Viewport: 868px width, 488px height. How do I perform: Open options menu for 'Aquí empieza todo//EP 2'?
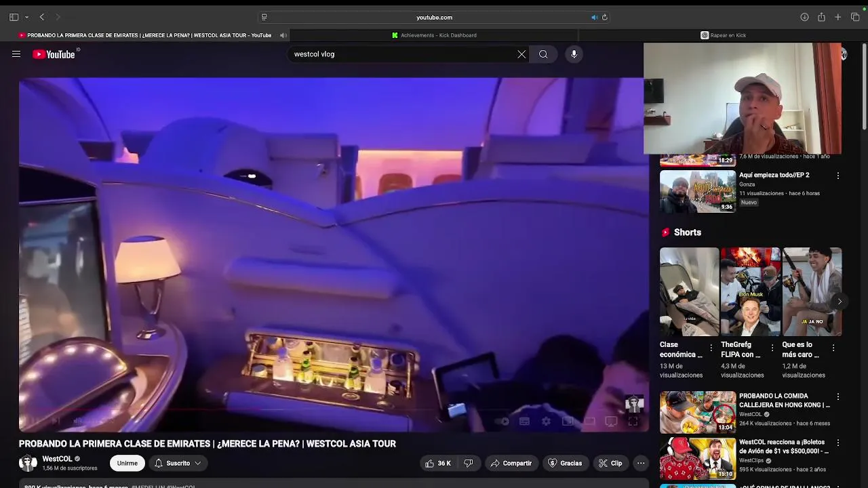tap(837, 176)
